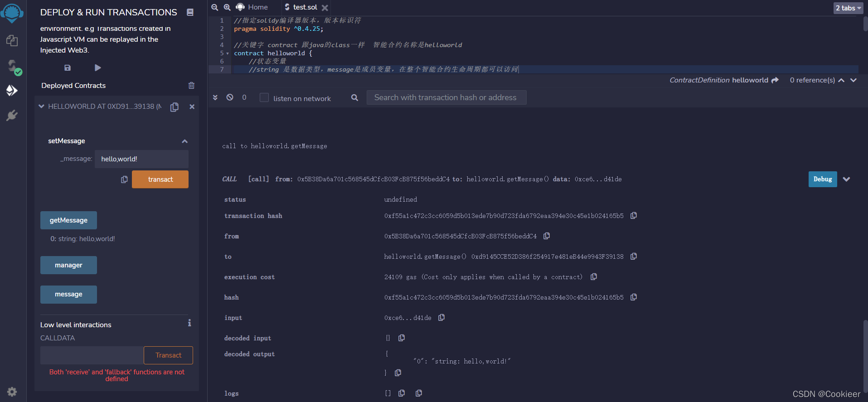
Task: Open the Deploy & Run sidebar icon
Action: [x=12, y=91]
